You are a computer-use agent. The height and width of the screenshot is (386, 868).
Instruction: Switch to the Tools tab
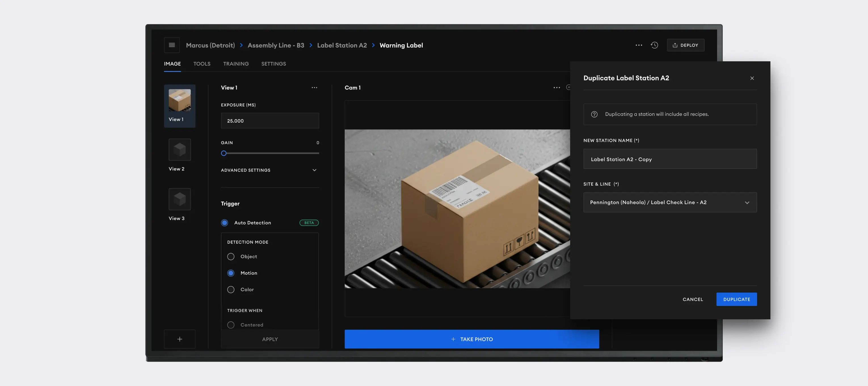(201, 64)
